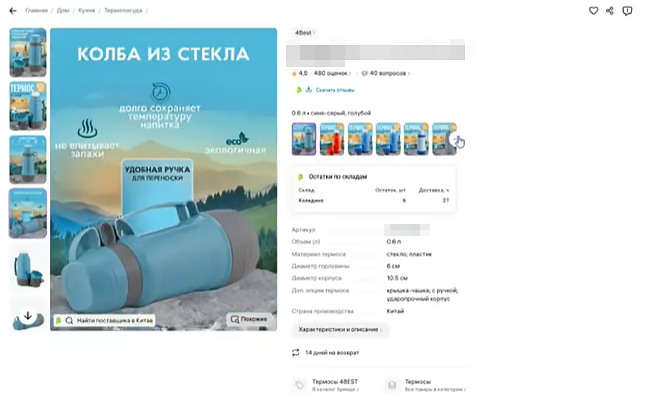Click the star rating icon
The height and width of the screenshot is (402, 645).
[294, 73]
